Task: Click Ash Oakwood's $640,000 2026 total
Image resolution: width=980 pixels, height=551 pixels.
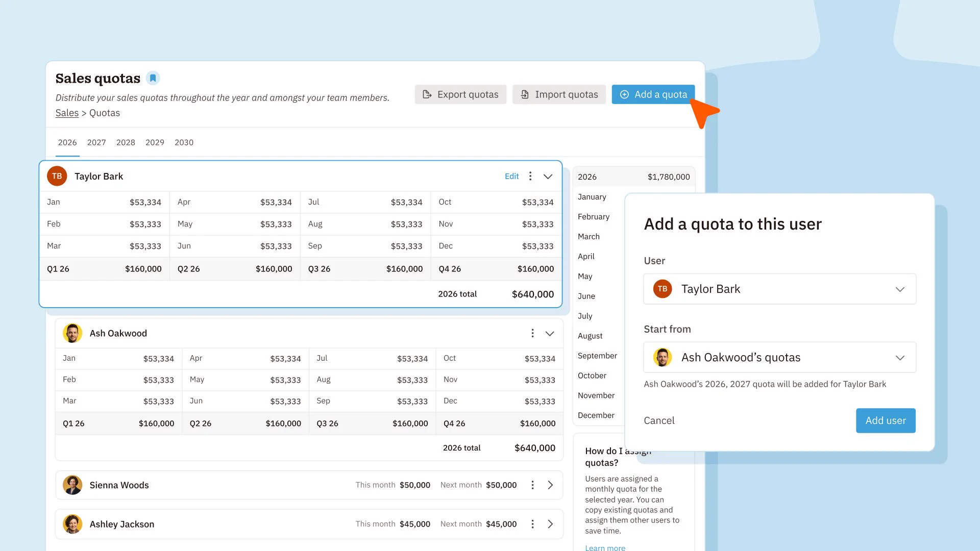Action: tap(535, 448)
